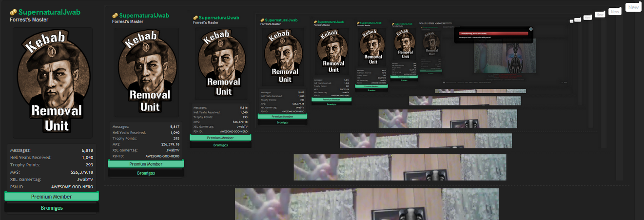Click the second-largest New badge at top right
Viewport: 644px width, 220px height.
[x=615, y=11]
